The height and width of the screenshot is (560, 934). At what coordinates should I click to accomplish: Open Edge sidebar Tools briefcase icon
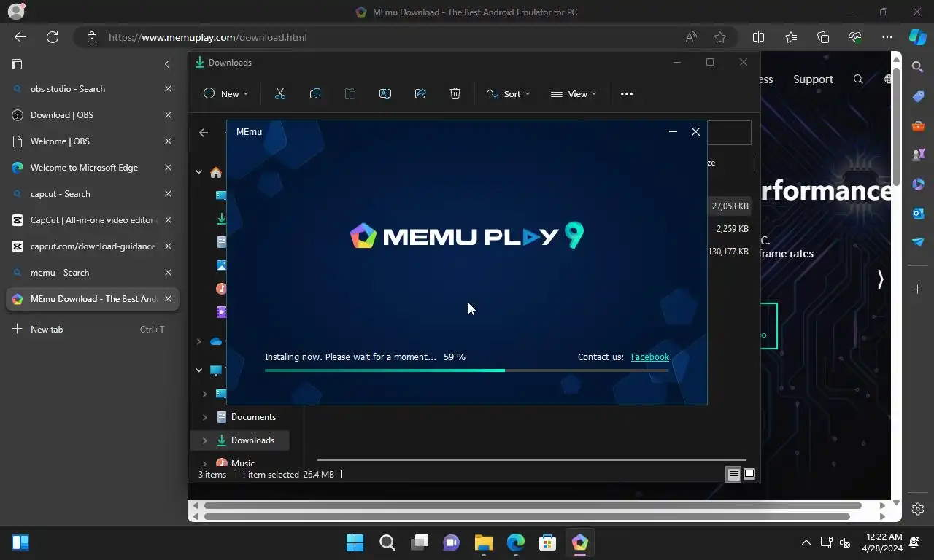pyautogui.click(x=918, y=125)
